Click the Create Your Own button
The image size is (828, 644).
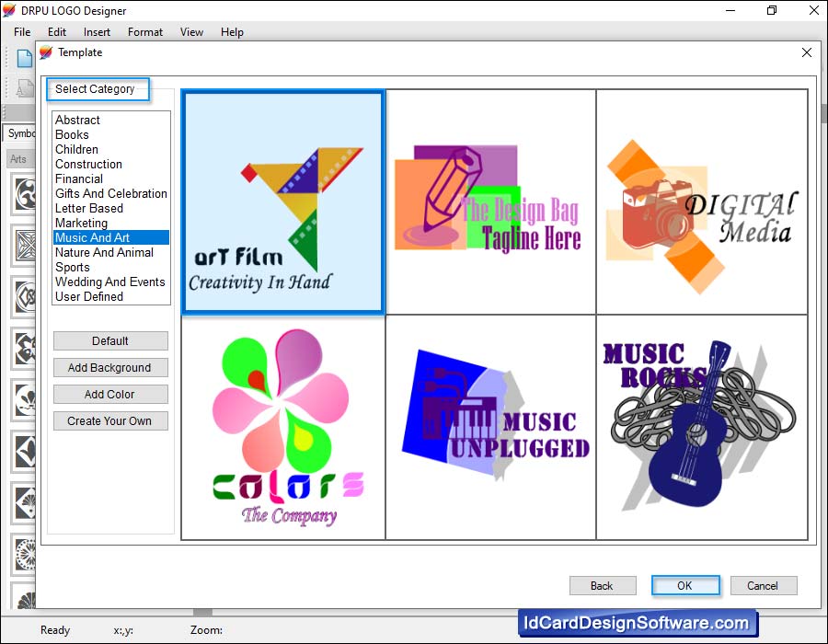[109, 421]
